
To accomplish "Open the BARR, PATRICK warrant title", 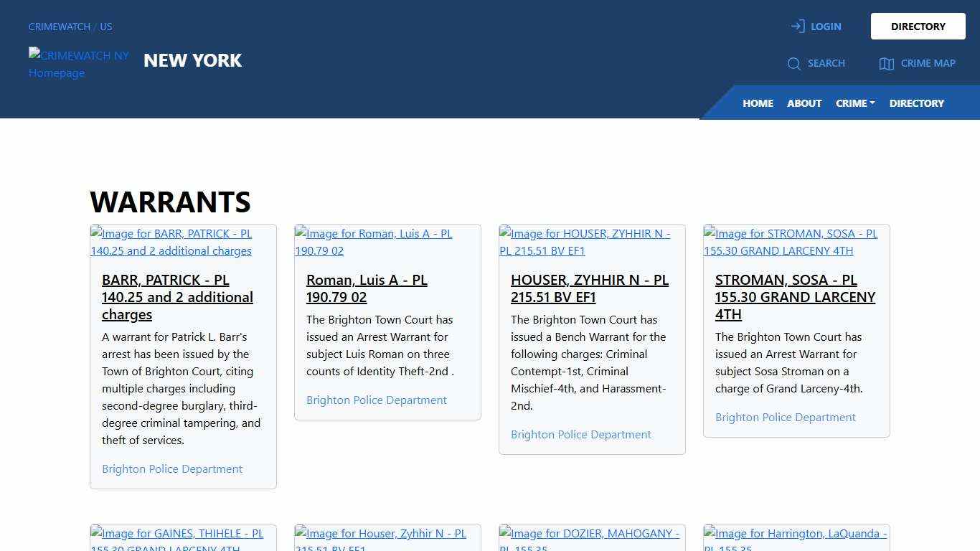I will point(177,297).
